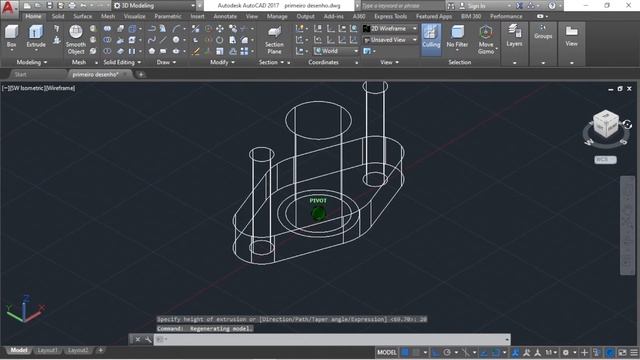
Task: Toggle snap mode in status bar
Action: click(416, 352)
